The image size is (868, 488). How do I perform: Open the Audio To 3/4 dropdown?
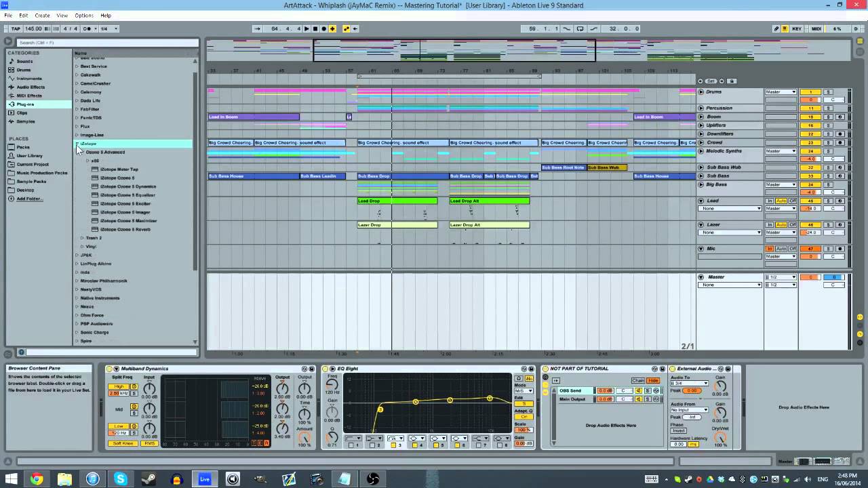pyautogui.click(x=689, y=384)
